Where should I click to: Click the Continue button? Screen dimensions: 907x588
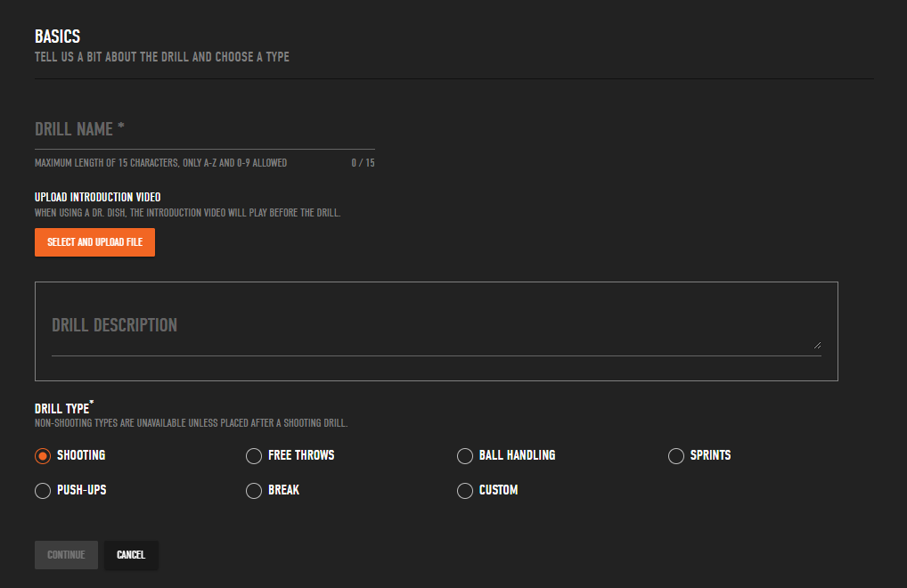(66, 555)
